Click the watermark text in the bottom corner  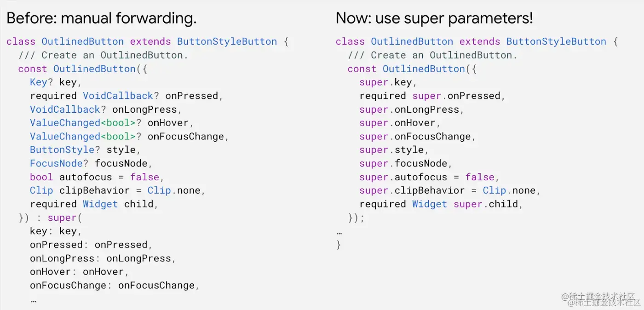[x=601, y=299]
